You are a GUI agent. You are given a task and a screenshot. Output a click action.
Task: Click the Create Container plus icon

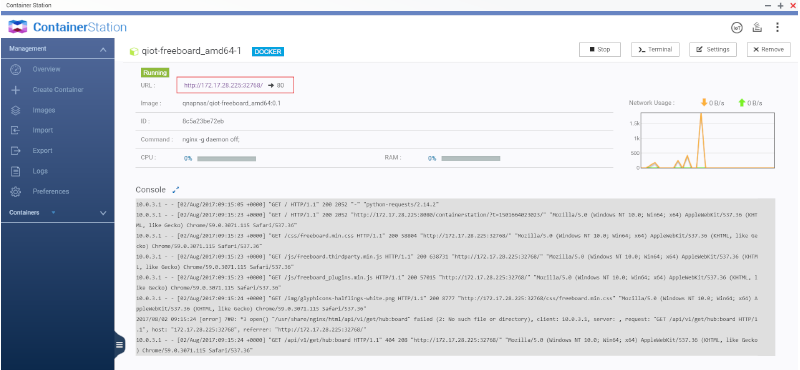(x=16, y=90)
